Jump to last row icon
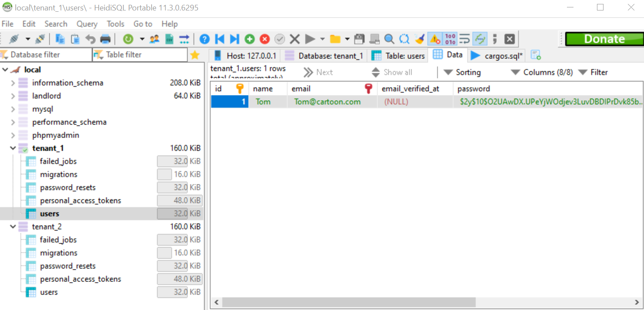Image resolution: width=644 pixels, height=310 pixels. point(234,39)
